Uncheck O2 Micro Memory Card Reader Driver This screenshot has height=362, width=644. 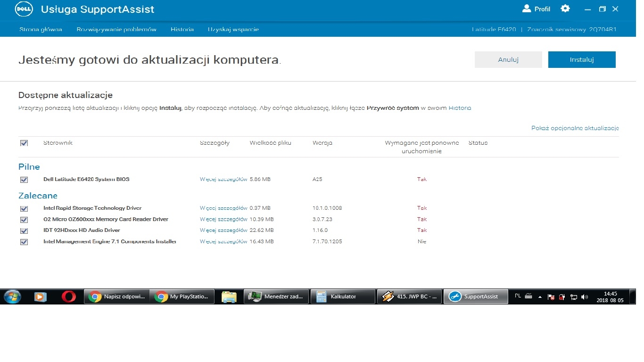pyautogui.click(x=24, y=220)
